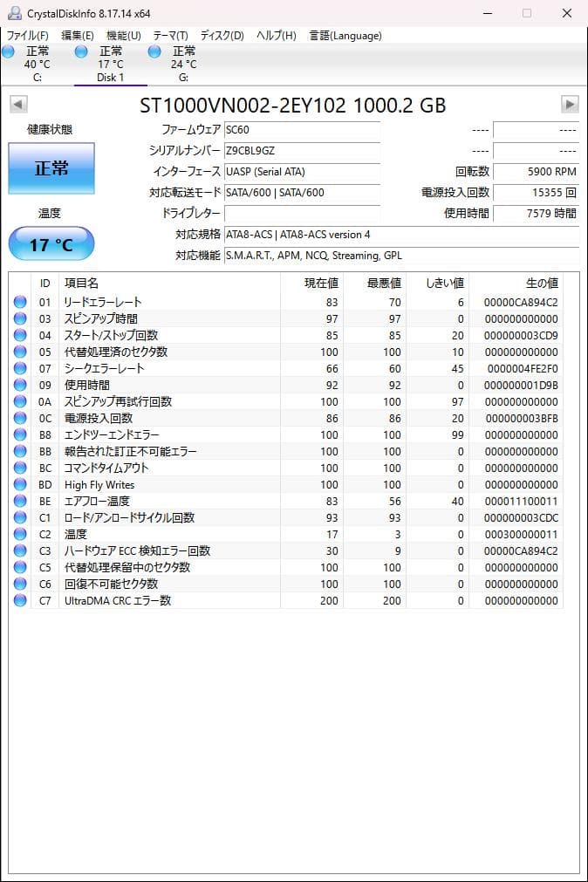Click the serial number field Z9CBL9GZ

click(x=302, y=151)
